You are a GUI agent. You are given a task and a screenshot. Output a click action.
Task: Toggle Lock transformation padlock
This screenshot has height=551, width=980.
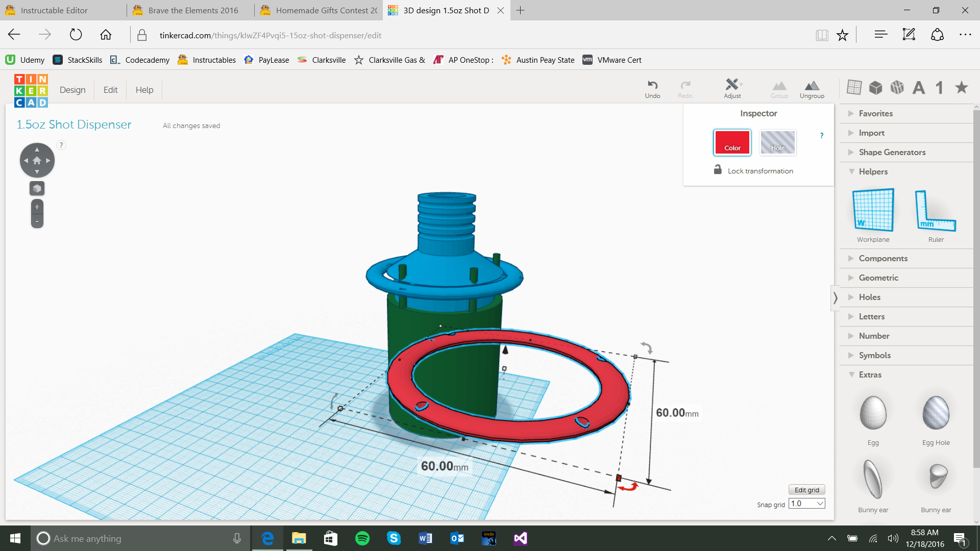point(718,170)
